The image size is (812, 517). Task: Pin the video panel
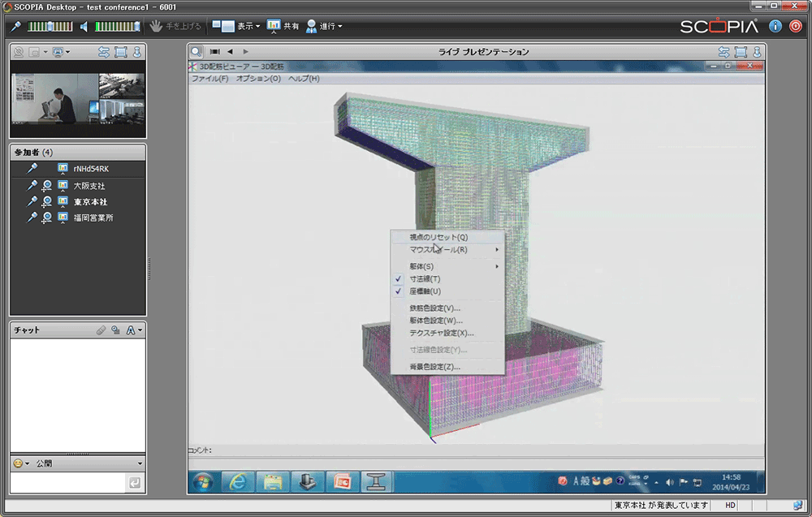(x=136, y=52)
